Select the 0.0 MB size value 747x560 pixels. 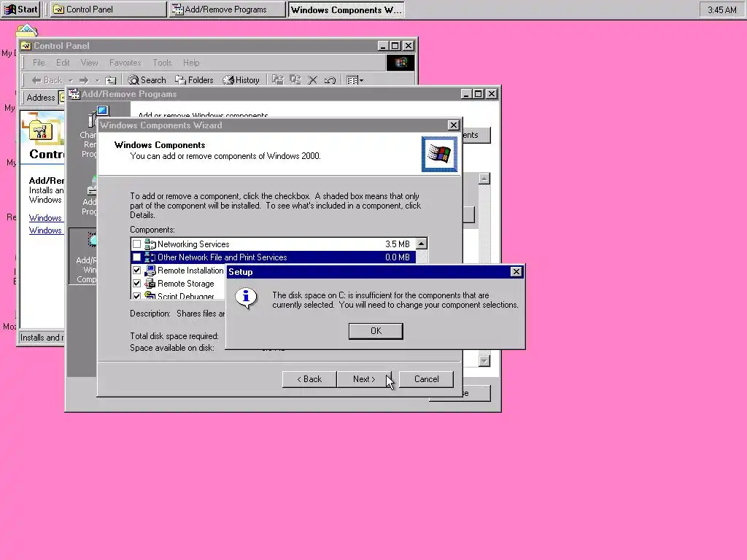398,257
